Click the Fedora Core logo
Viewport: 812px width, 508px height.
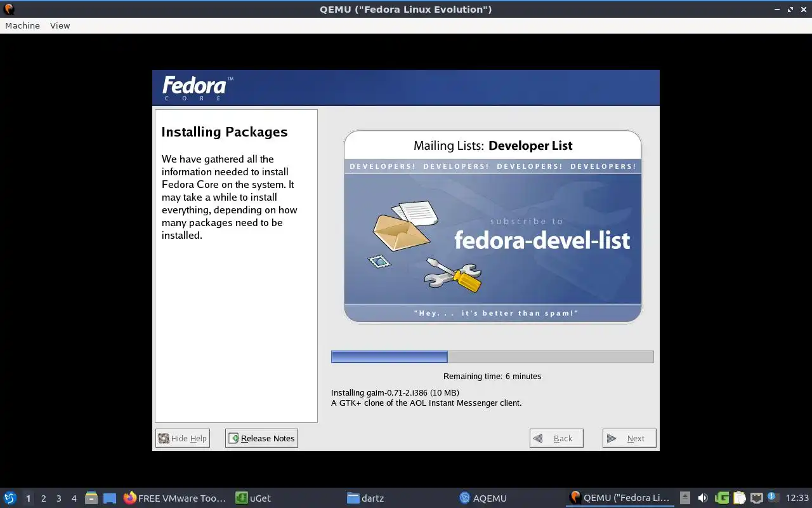(197, 88)
